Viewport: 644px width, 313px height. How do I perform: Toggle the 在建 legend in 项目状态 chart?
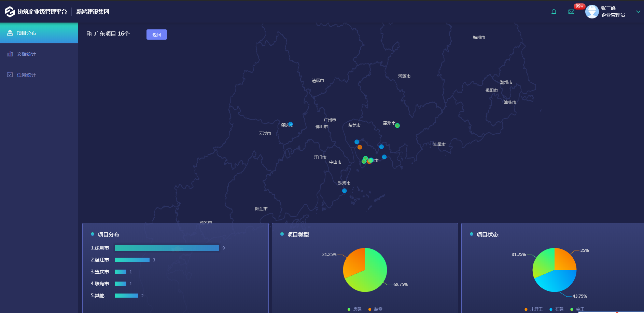click(557, 309)
